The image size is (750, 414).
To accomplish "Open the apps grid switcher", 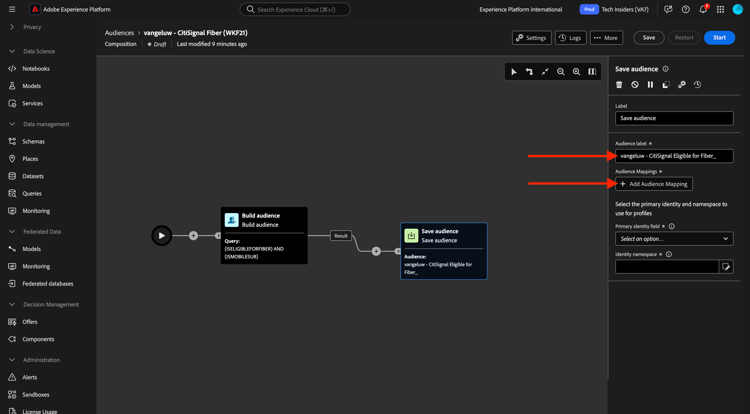I will pos(720,9).
